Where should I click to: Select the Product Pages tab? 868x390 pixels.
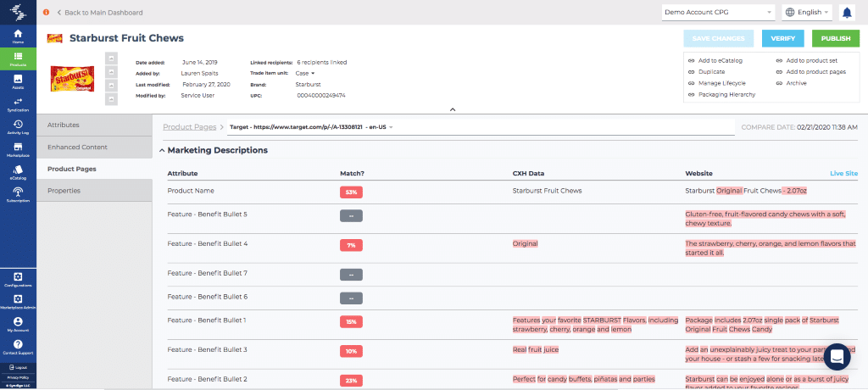pos(94,169)
